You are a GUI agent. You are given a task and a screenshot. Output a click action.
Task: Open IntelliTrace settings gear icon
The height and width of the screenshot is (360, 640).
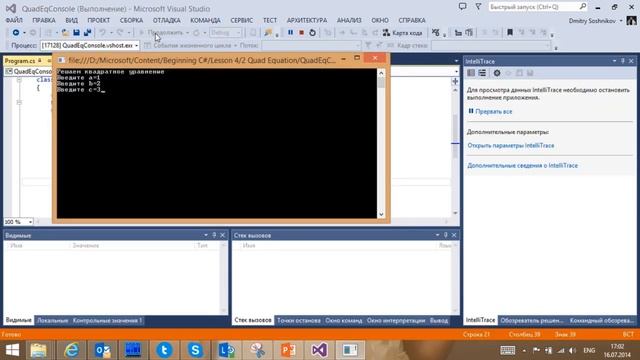[497, 73]
